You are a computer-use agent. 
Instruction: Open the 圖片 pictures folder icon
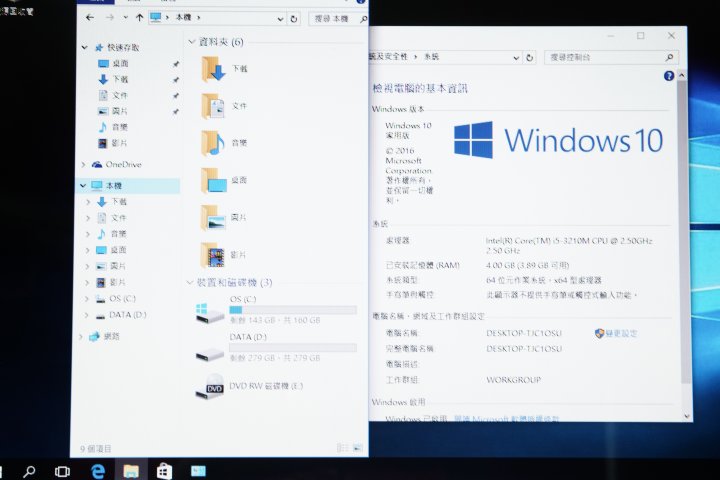point(214,217)
